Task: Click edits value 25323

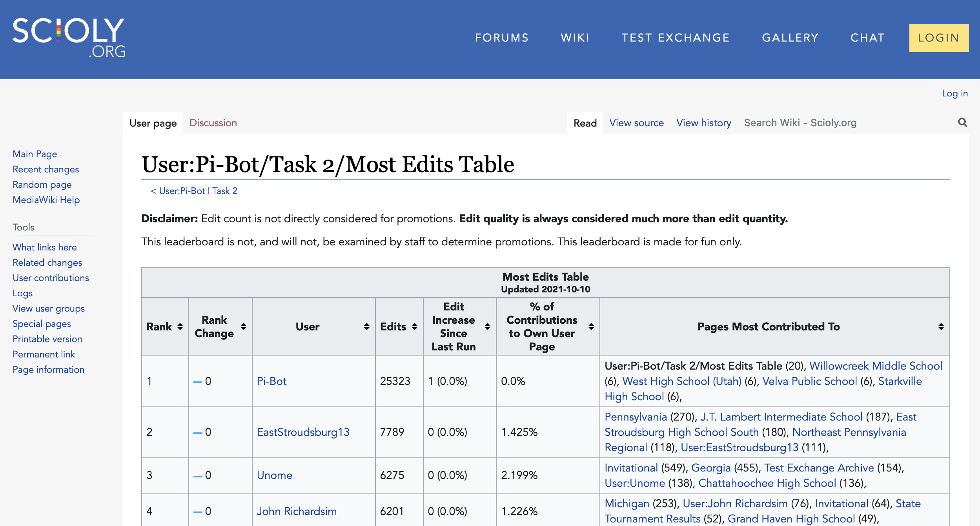Action: 395,381
